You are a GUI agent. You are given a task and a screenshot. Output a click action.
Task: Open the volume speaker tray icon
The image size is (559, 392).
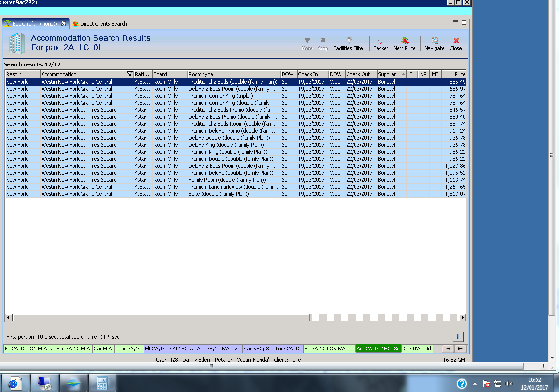coord(509,384)
